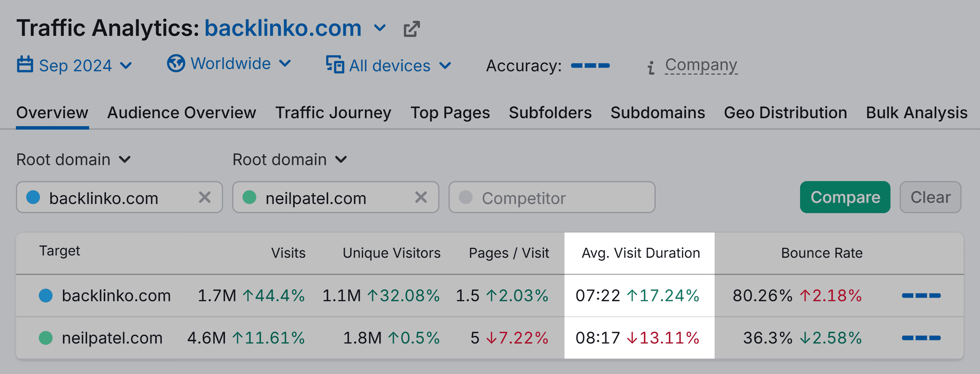Click accuracy indicator in neilpatel.com row
The height and width of the screenshot is (374, 980).
[921, 338]
